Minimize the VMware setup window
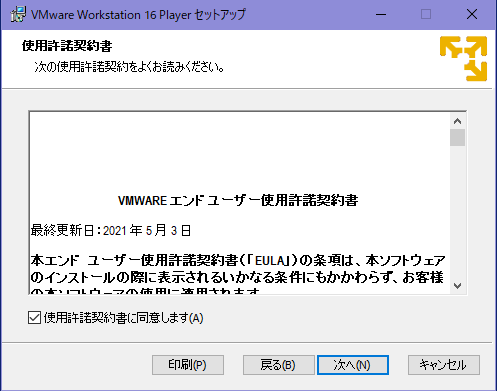This screenshot has width=497, height=391. 381,14
